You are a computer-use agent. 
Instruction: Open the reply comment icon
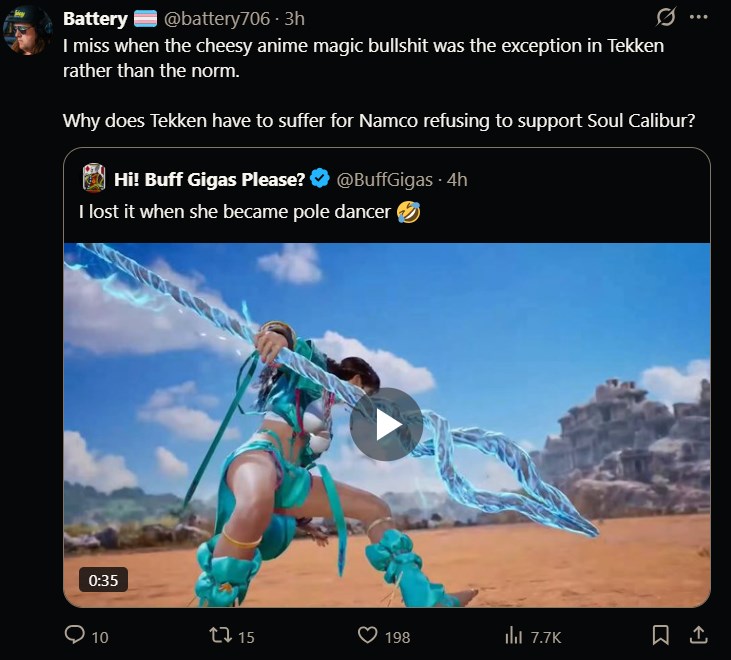click(75, 635)
